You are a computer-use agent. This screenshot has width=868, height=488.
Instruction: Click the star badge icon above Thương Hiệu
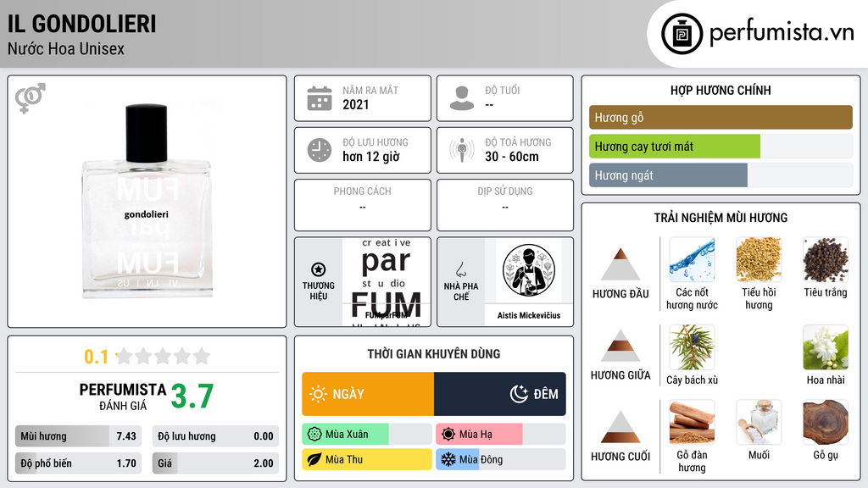[319, 269]
